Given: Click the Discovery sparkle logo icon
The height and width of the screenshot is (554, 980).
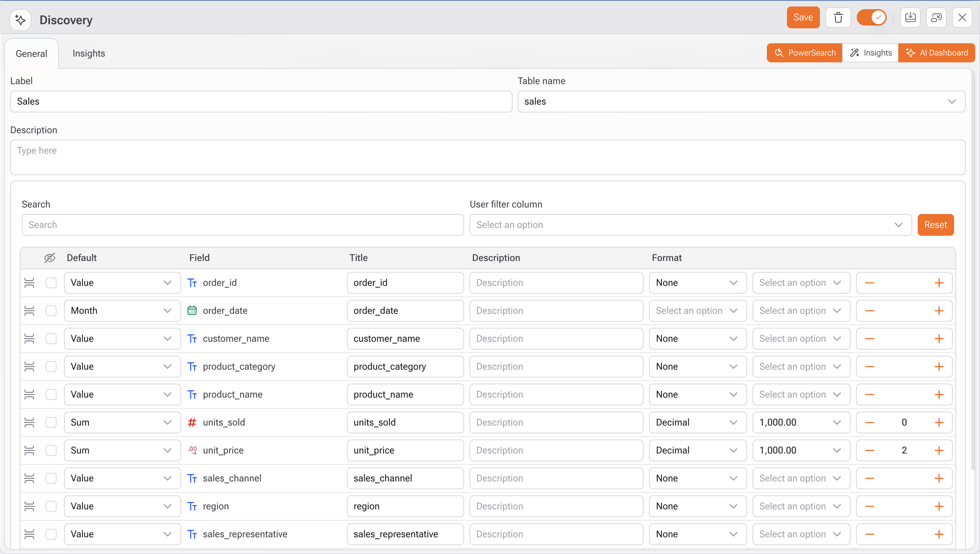Looking at the screenshot, I should 20,20.
